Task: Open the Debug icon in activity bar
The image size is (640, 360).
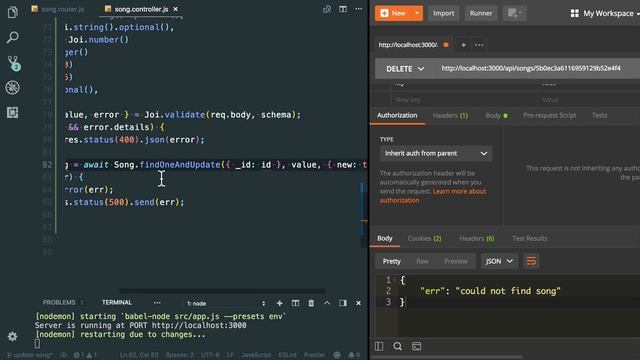Action: (12, 87)
